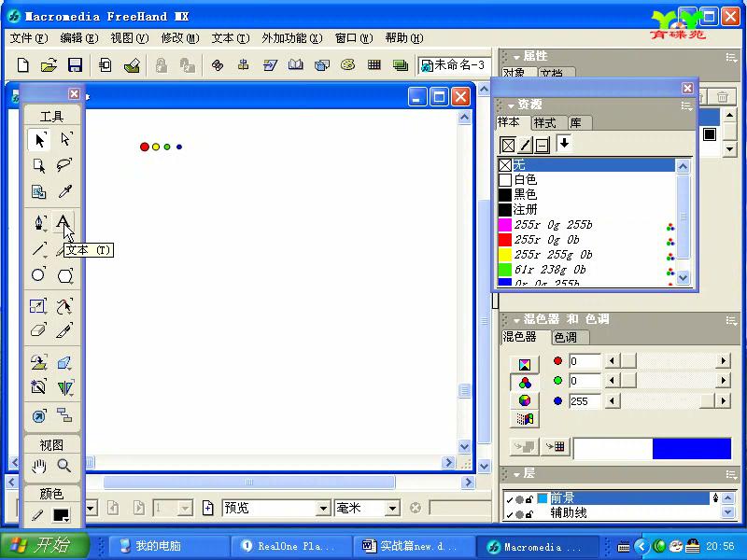This screenshot has height=560, width=747.
Task: Select the Ellipse tool
Action: pos(39,275)
